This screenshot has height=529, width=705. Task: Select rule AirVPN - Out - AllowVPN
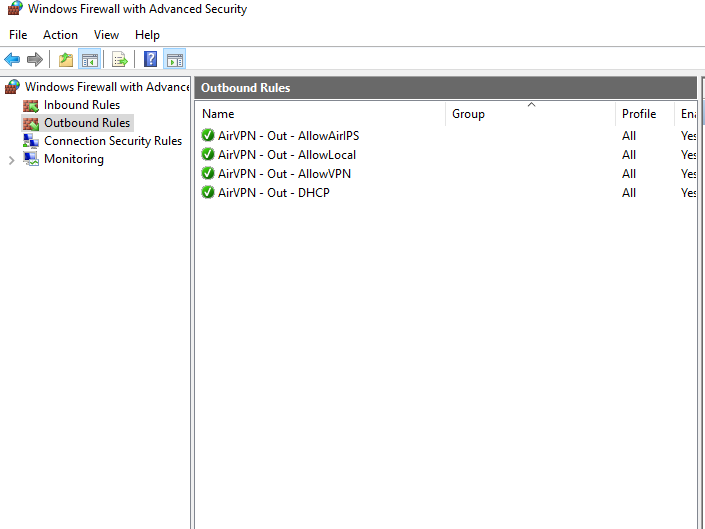tap(284, 173)
